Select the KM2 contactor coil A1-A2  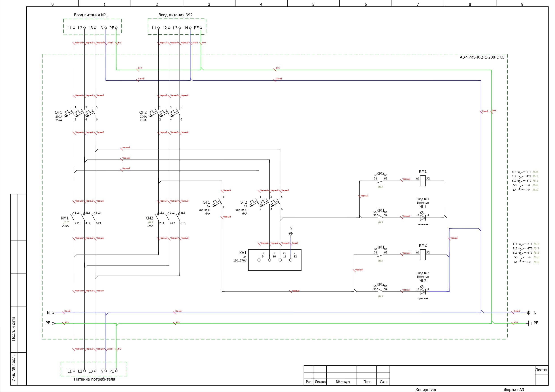click(x=423, y=255)
